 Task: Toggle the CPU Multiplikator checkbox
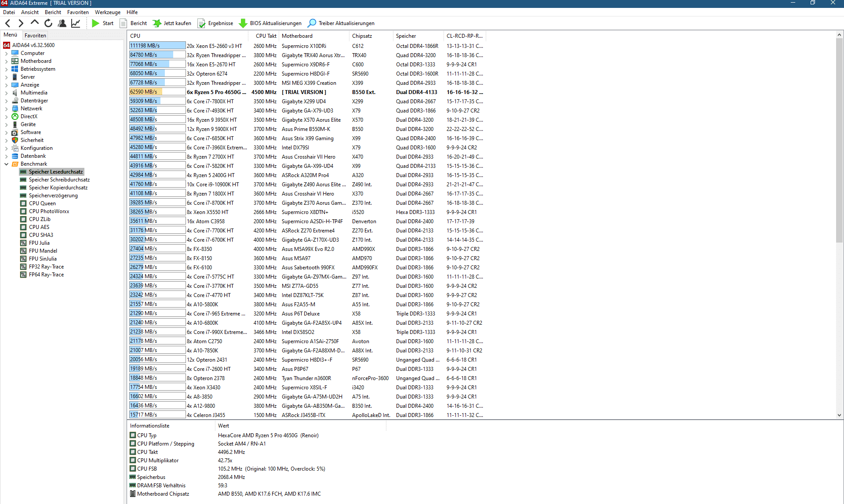click(133, 460)
